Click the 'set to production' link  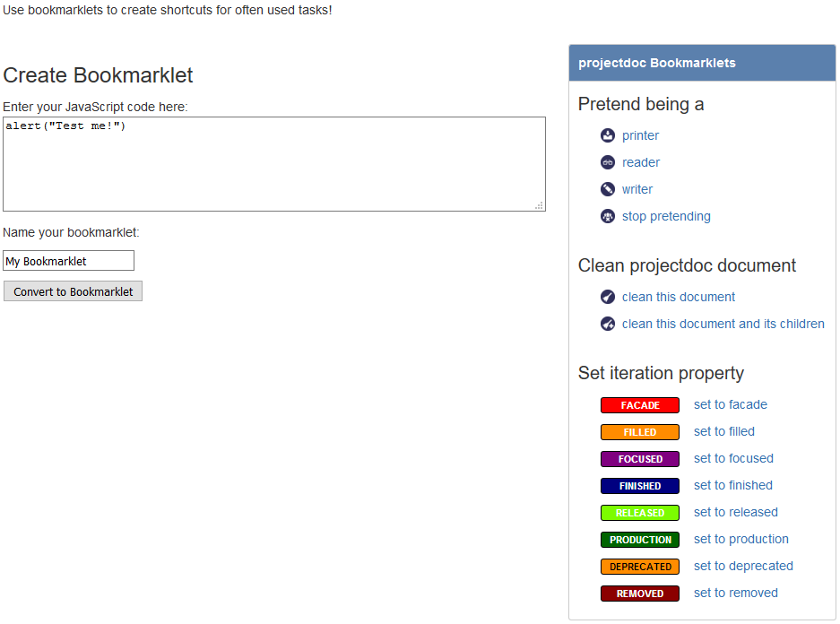tap(741, 539)
